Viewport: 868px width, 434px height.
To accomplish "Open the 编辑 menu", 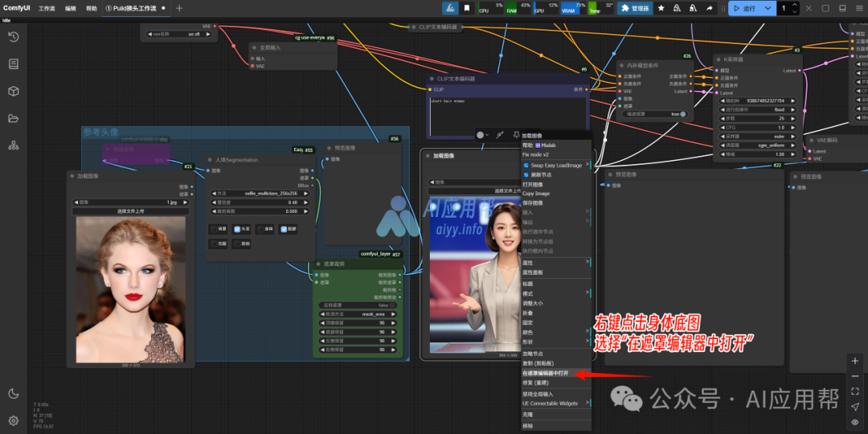I will tap(70, 8).
